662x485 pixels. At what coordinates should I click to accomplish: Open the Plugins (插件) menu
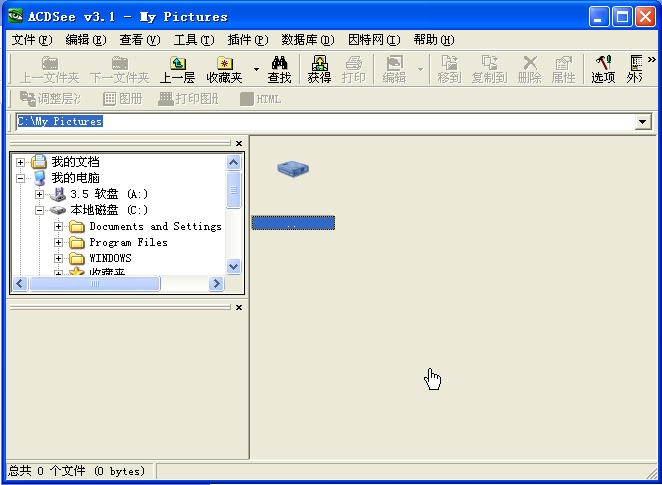[x=248, y=40]
